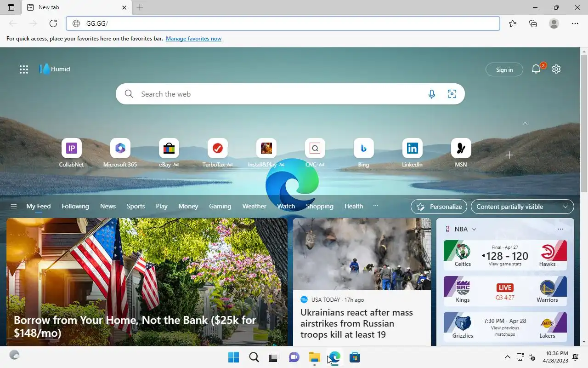Select the Following tab
The image size is (588, 368).
[x=75, y=207]
